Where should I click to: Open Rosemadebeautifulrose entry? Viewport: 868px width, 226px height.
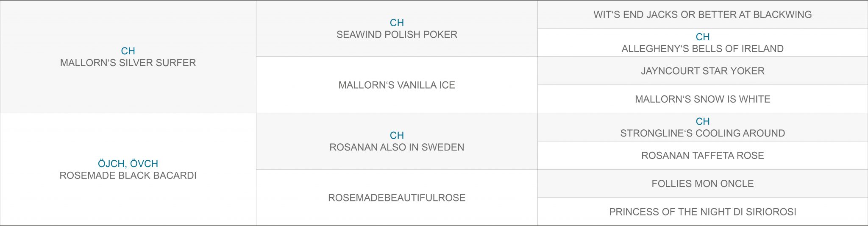(397, 198)
